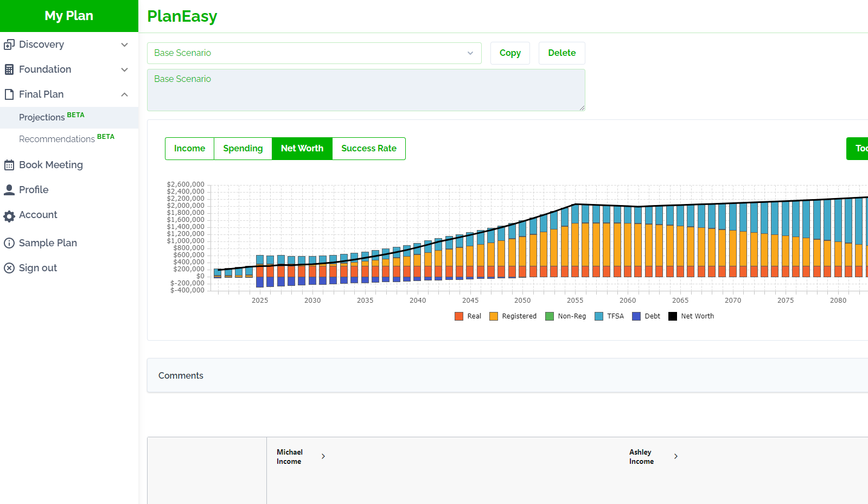The width and height of the screenshot is (868, 504).
Task: Click the Sign out circled-x icon
Action: [x=9, y=268]
